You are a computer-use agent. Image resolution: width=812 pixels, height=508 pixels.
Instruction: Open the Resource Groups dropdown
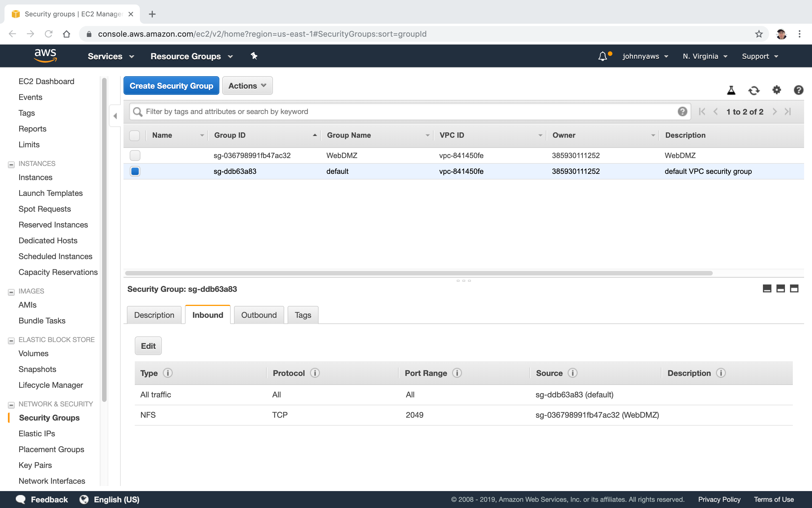[x=192, y=56]
